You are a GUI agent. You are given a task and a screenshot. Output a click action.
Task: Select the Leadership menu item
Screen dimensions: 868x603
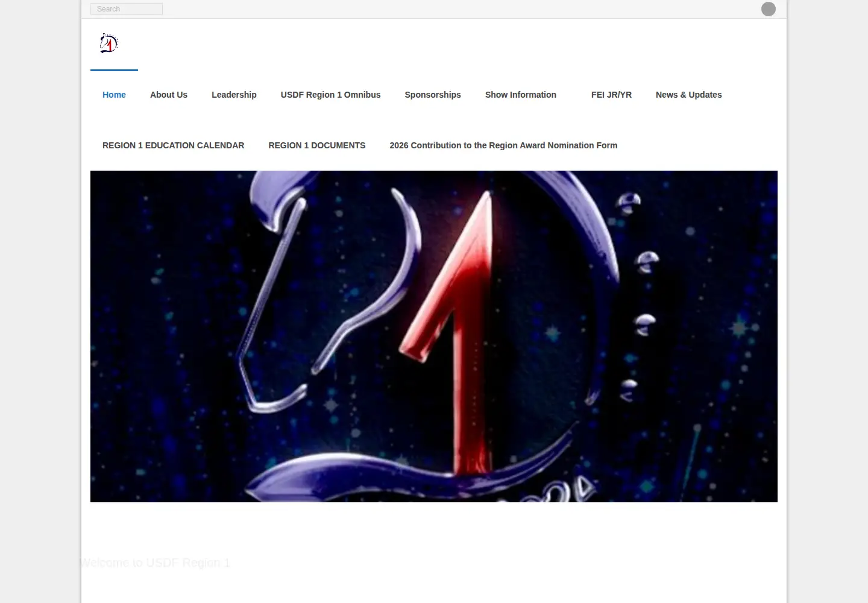[234, 95]
